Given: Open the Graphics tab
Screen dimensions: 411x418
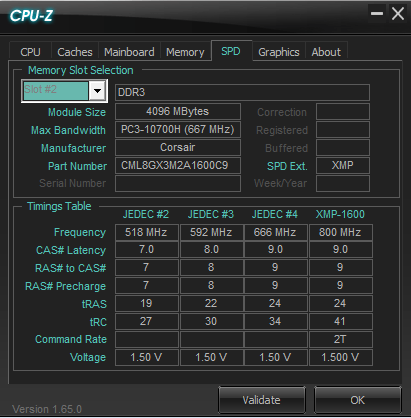Looking at the screenshot, I should coord(279,52).
